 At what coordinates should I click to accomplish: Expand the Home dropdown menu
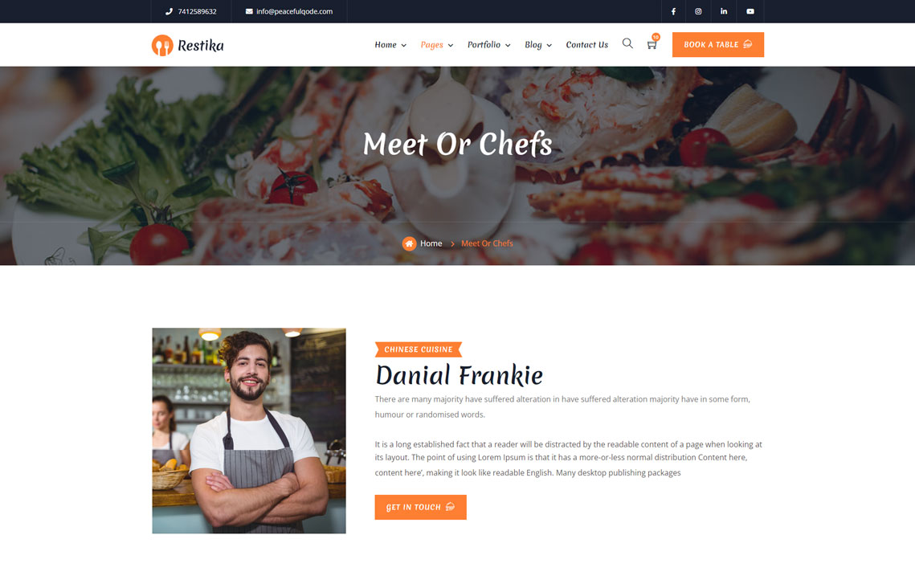(390, 45)
